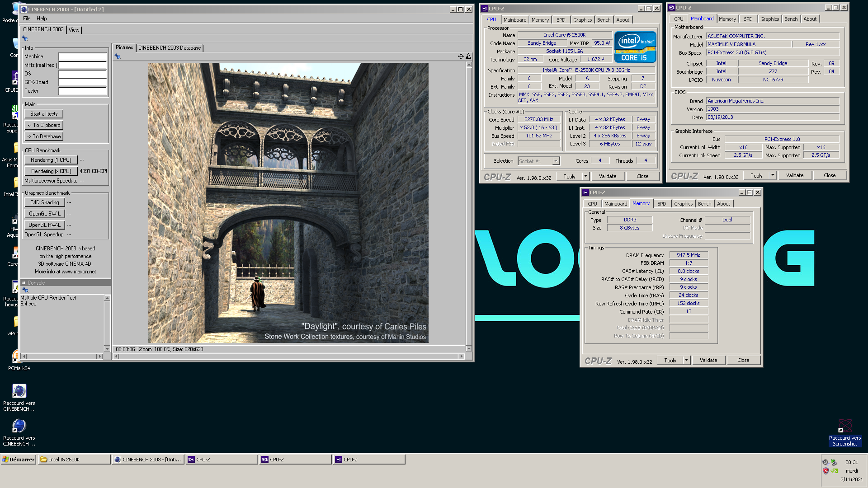Open About tab in the CPU-Z CPU window

pos(623,20)
